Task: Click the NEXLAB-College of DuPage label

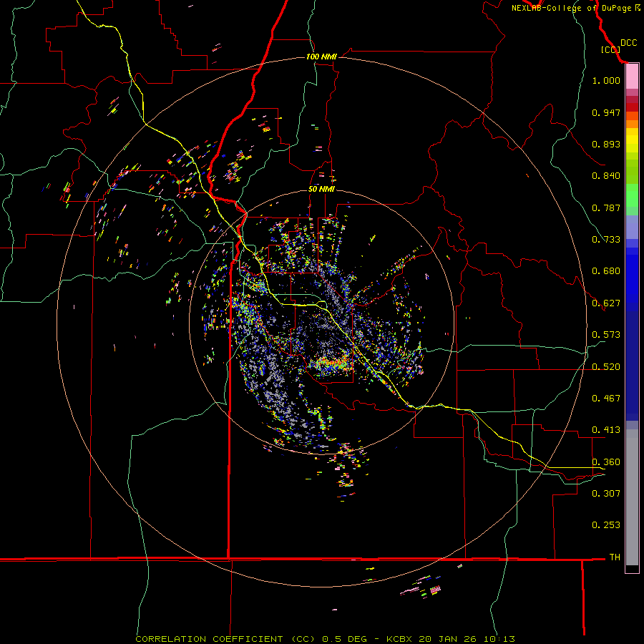Action: pyautogui.click(x=572, y=8)
